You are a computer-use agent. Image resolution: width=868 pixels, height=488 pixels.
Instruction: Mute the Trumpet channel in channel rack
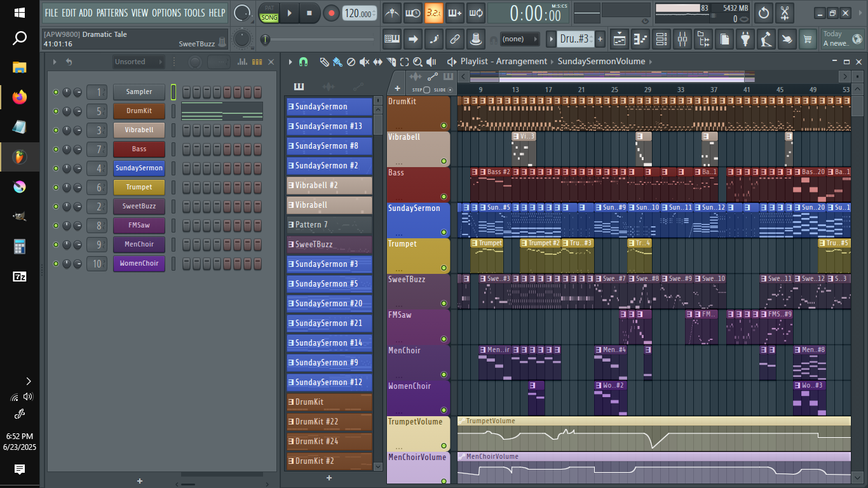[x=56, y=187]
